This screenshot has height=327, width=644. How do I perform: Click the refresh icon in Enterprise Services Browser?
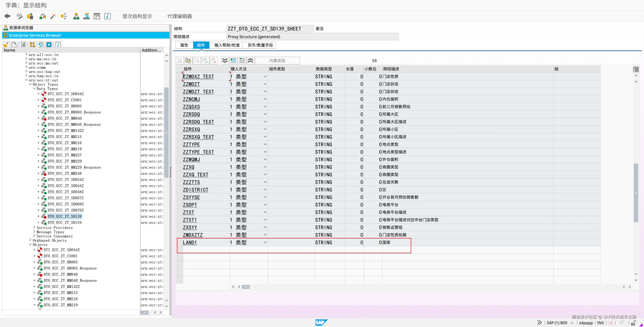tap(41, 45)
